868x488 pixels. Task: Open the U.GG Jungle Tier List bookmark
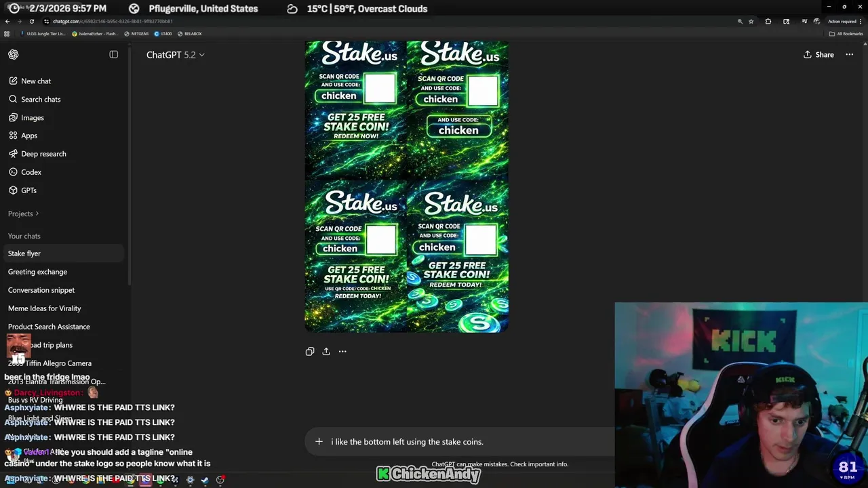(43, 33)
